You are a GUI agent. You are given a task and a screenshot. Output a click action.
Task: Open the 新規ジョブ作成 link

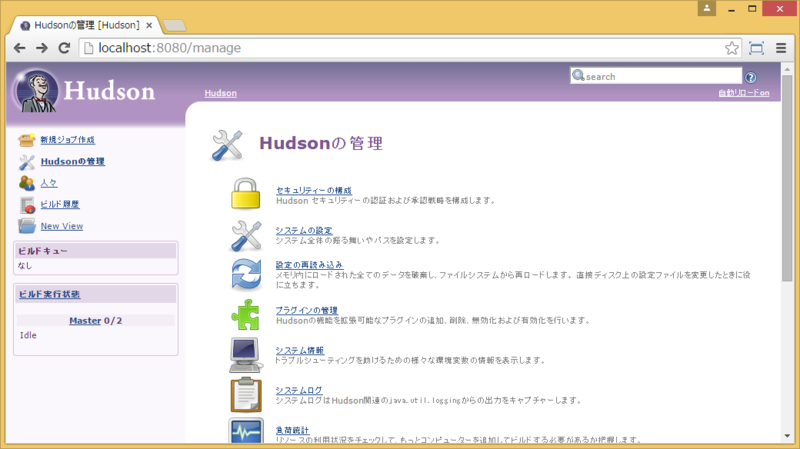coord(67,140)
